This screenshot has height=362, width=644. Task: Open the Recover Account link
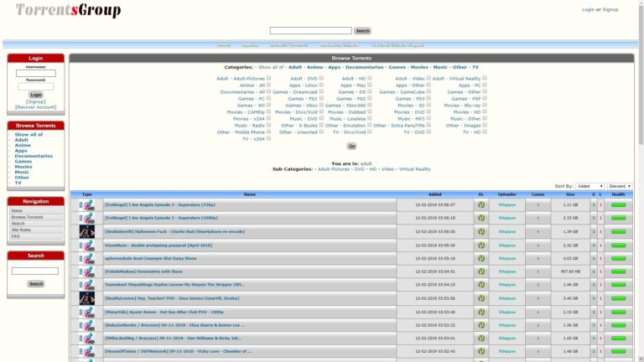pyautogui.click(x=36, y=107)
